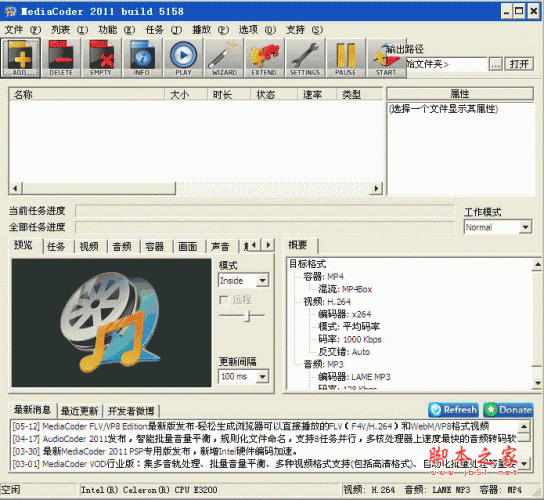This screenshot has height=500, width=544.
Task: Click the 时长 column header
Action: pos(229,94)
